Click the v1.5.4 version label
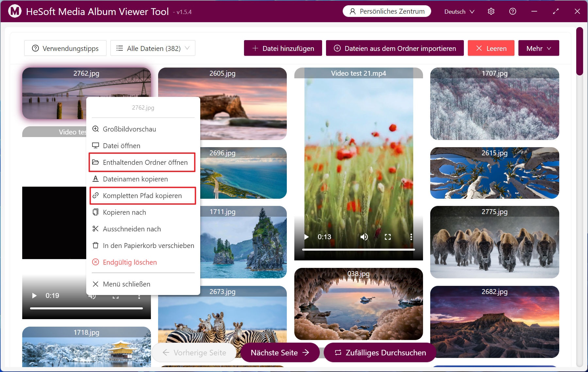This screenshot has height=372, width=588. tap(184, 12)
